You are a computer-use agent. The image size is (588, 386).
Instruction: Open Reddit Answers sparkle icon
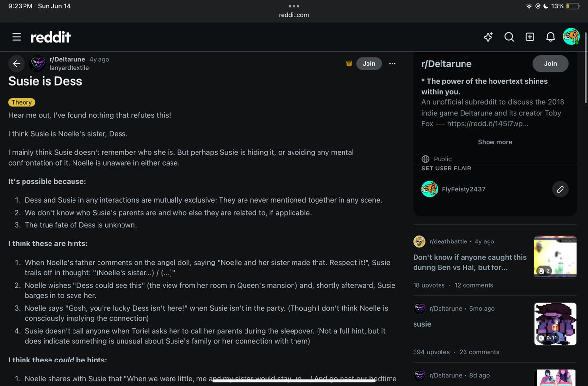488,37
